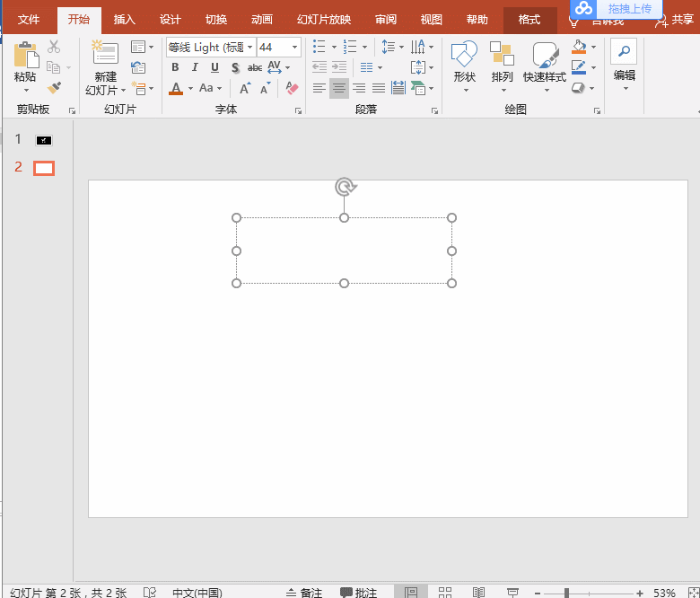Cut selection with scissors icon
Screen dimensions: 700x598
[54, 47]
